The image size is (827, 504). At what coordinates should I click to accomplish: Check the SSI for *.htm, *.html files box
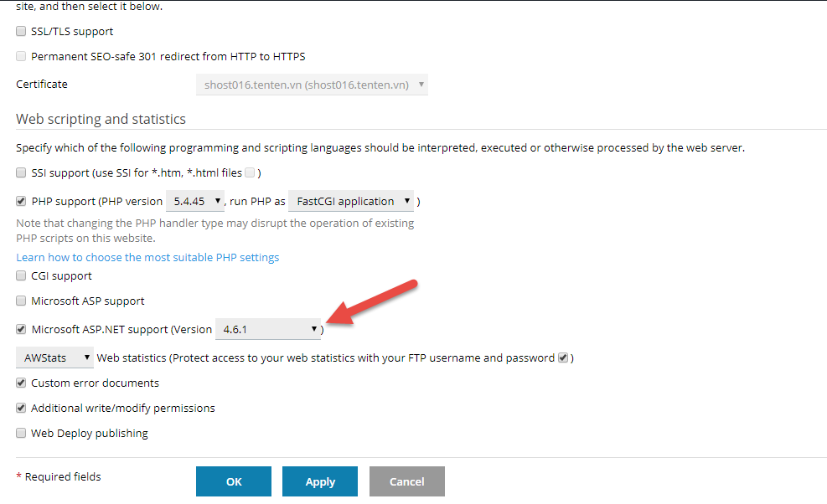tap(250, 172)
